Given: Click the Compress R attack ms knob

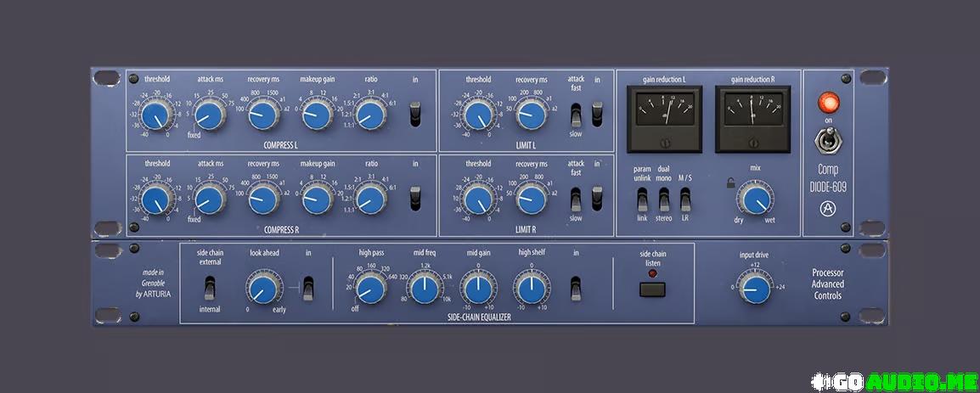Looking at the screenshot, I should tap(210, 200).
